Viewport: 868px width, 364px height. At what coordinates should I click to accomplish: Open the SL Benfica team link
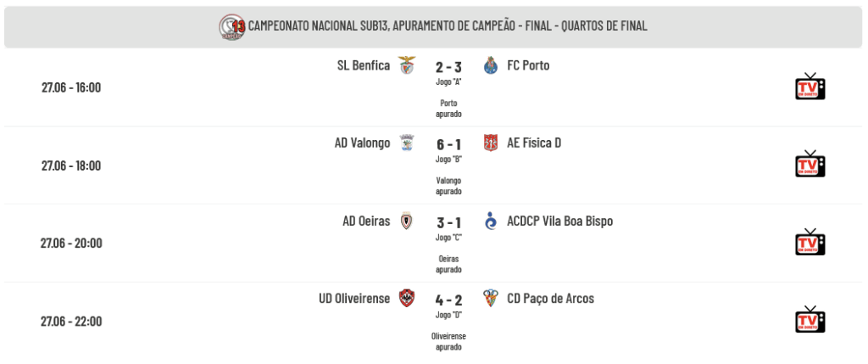pyautogui.click(x=363, y=65)
